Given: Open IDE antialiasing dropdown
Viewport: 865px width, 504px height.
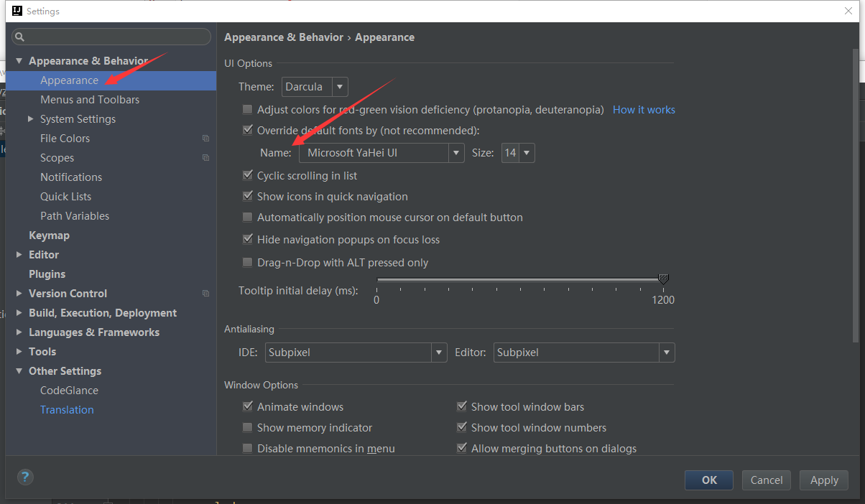Looking at the screenshot, I should (x=356, y=353).
